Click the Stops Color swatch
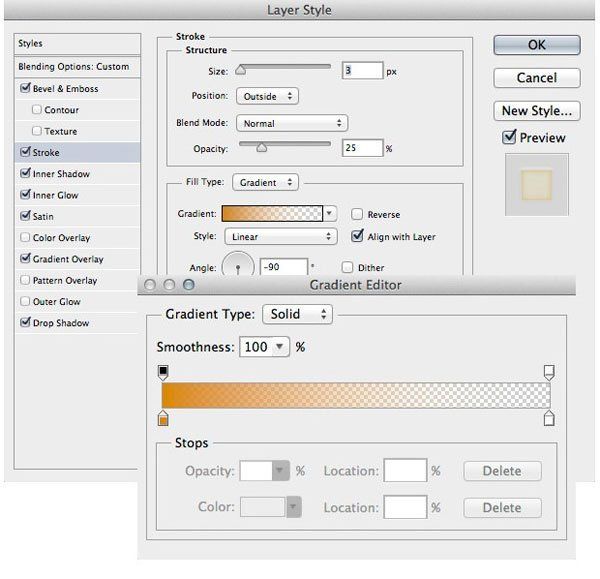This screenshot has height=579, width=600. coord(263,507)
